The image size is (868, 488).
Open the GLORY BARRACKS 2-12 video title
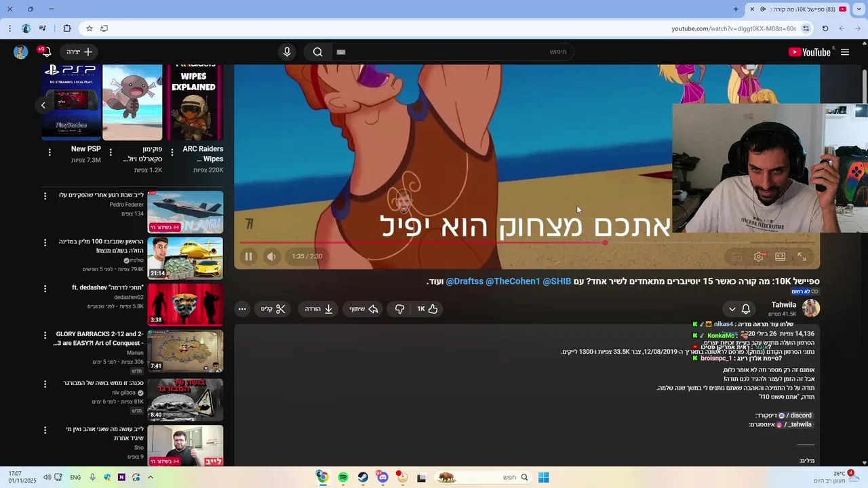pos(99,338)
